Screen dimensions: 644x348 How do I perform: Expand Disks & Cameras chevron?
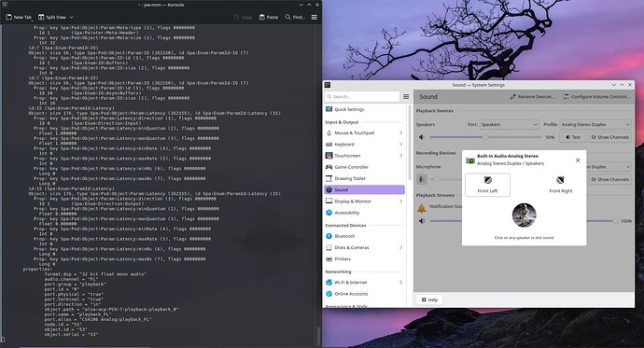coord(400,247)
